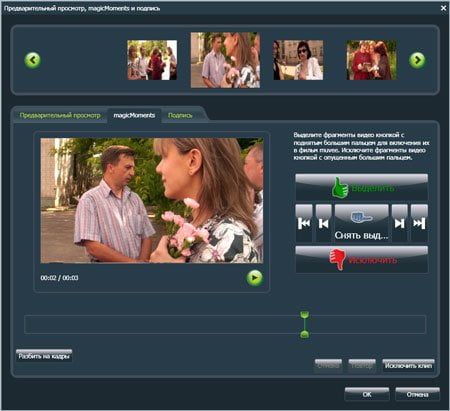This screenshot has width=450, height=411.
Task: Select the magicMoments tab
Action: pyautogui.click(x=134, y=115)
